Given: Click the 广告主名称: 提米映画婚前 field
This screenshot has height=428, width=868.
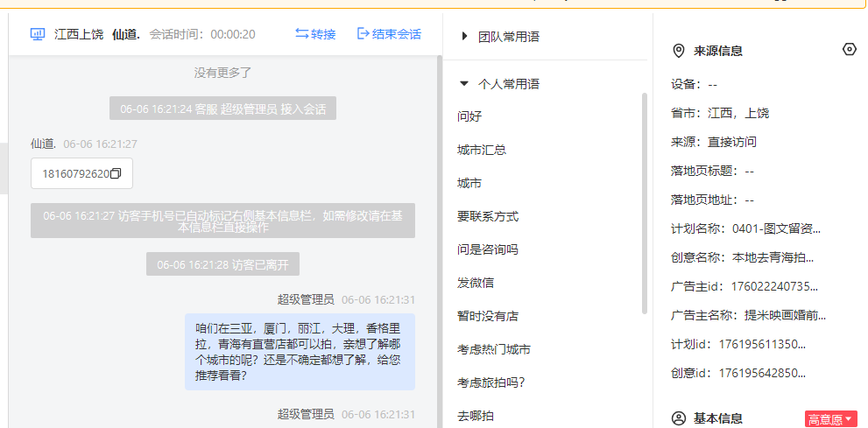Looking at the screenshot, I should [748, 315].
